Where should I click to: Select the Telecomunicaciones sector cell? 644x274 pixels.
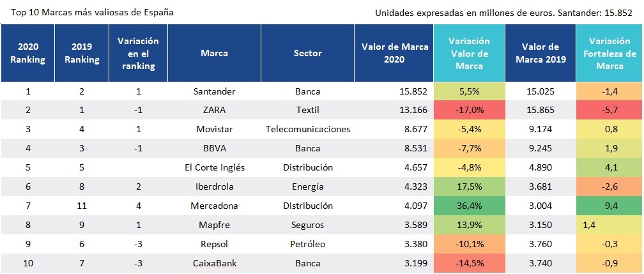tap(307, 129)
